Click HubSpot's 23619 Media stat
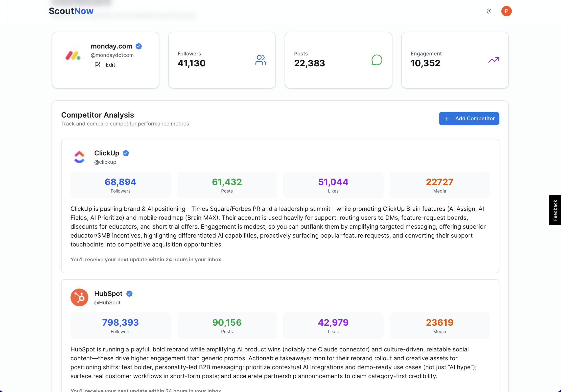 pos(440,325)
